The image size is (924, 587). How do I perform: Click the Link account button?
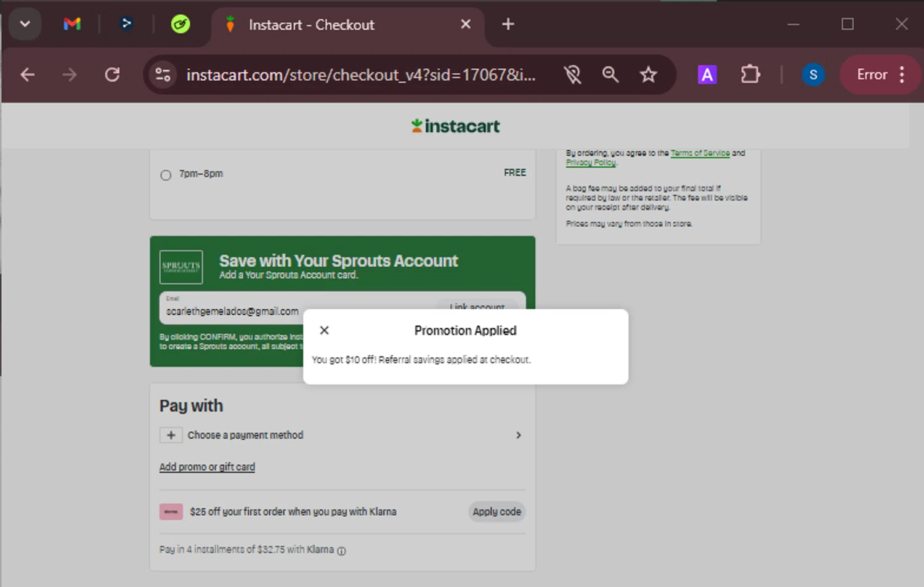coord(477,306)
